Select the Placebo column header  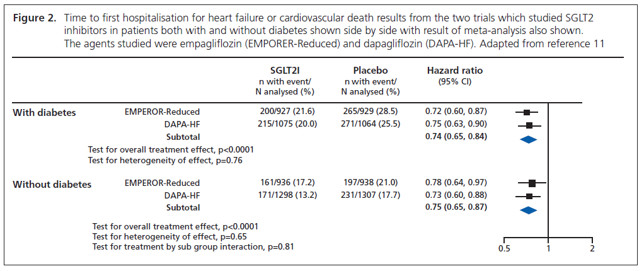click(x=370, y=71)
